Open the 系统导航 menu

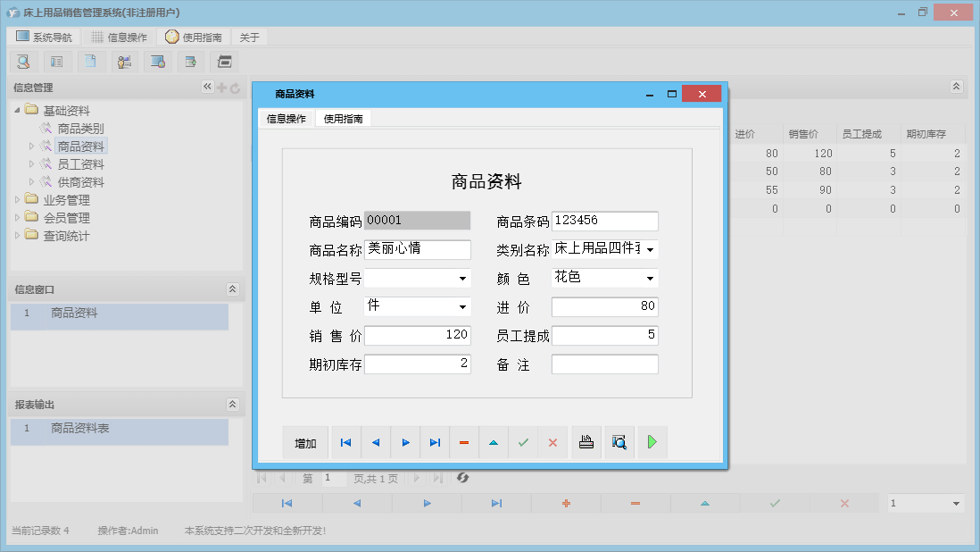(45, 38)
